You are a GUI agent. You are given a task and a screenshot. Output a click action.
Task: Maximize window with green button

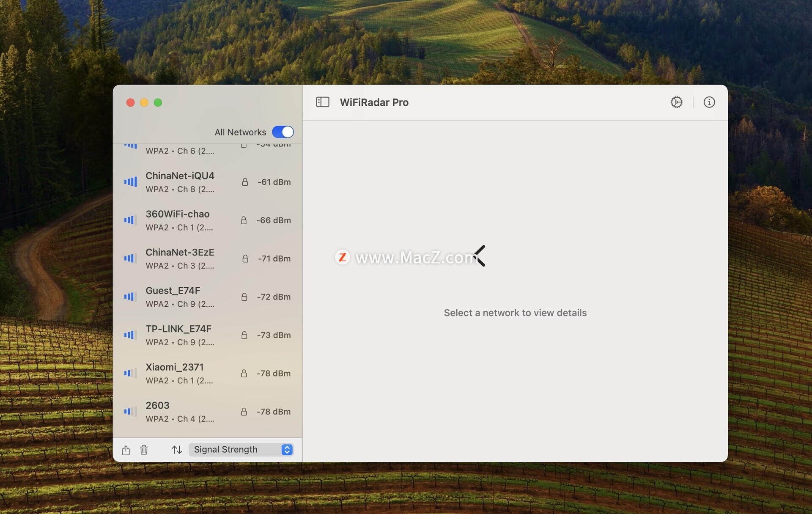[158, 102]
